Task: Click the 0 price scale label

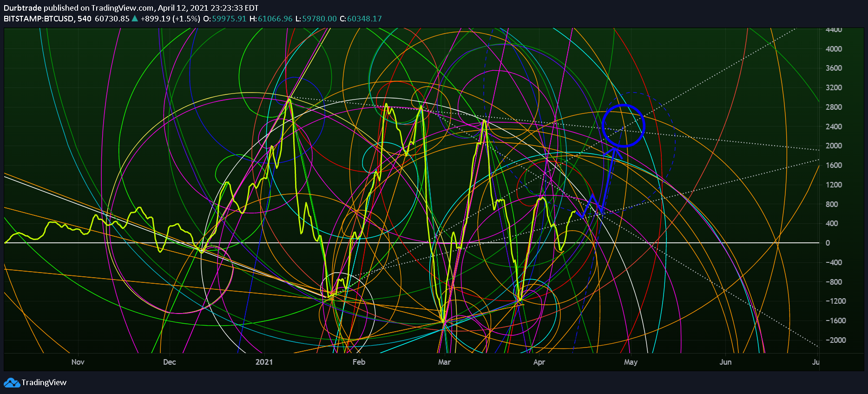Action: 828,243
